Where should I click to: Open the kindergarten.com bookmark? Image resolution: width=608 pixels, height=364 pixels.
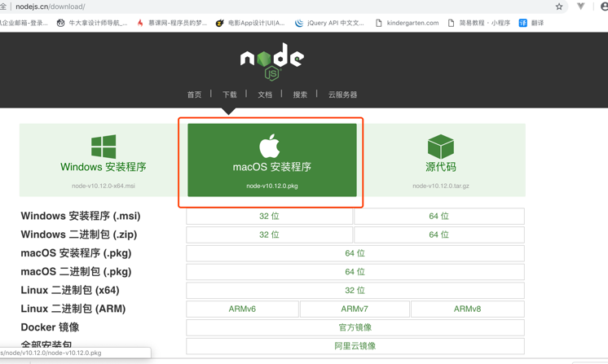[408, 23]
